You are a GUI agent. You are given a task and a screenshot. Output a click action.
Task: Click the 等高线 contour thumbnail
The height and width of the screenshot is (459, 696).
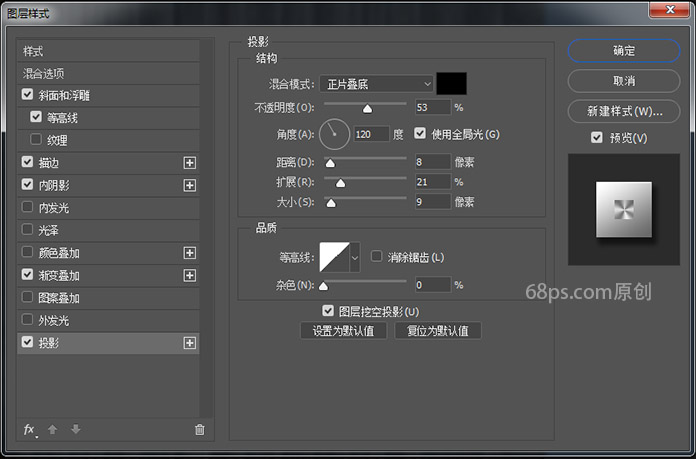[335, 257]
